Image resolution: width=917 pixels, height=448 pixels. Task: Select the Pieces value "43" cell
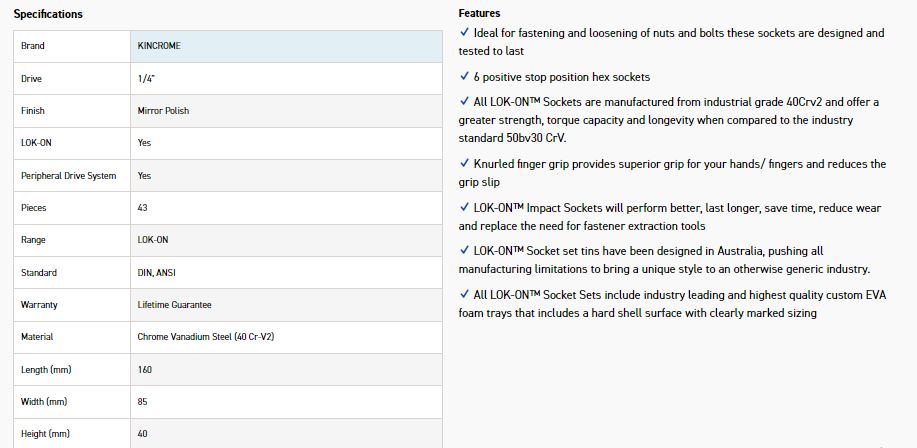[x=143, y=208]
